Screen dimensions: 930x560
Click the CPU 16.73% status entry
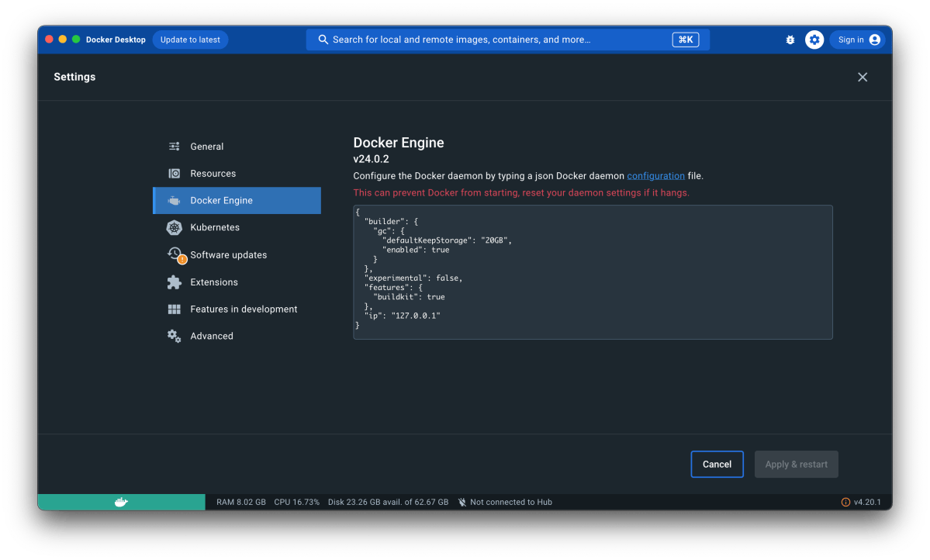(296, 502)
